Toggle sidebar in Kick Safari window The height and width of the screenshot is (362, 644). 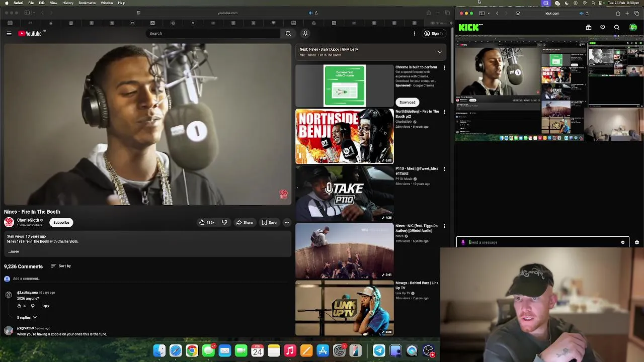pyautogui.click(x=481, y=13)
